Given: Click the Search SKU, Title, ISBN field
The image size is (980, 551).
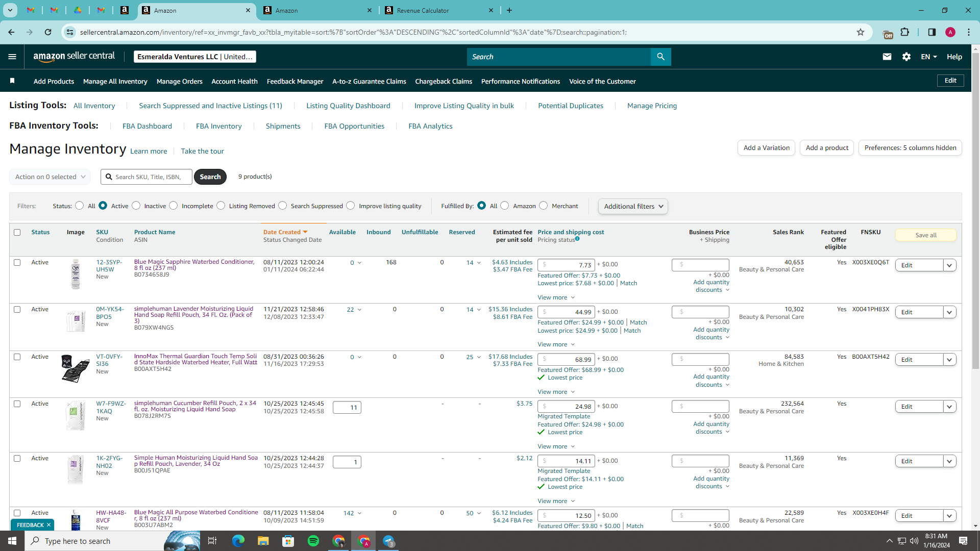Looking at the screenshot, I should tap(146, 177).
